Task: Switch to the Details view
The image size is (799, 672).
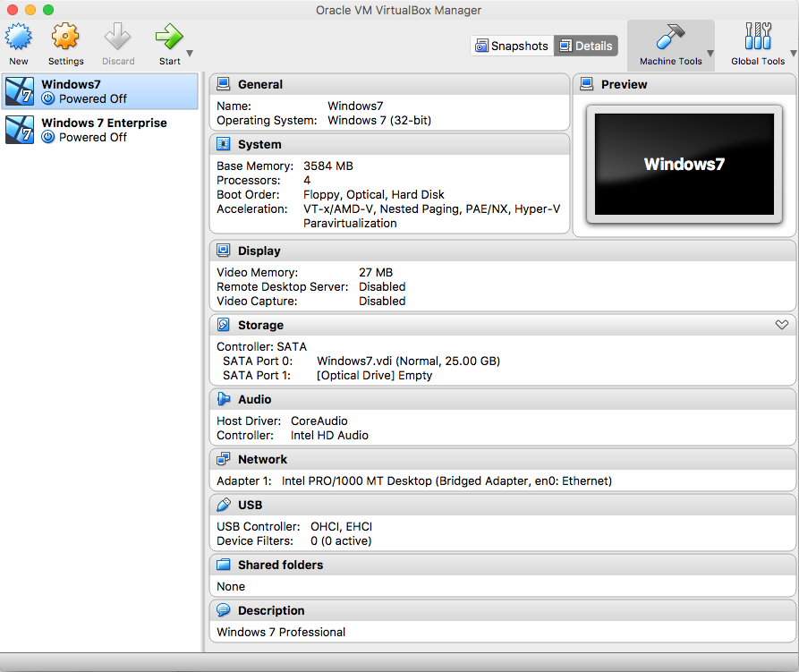Action: click(x=586, y=46)
